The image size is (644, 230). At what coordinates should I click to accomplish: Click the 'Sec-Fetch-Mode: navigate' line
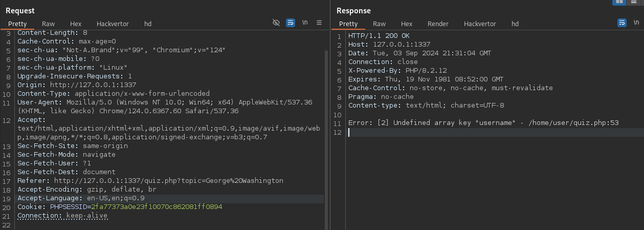pos(66,155)
